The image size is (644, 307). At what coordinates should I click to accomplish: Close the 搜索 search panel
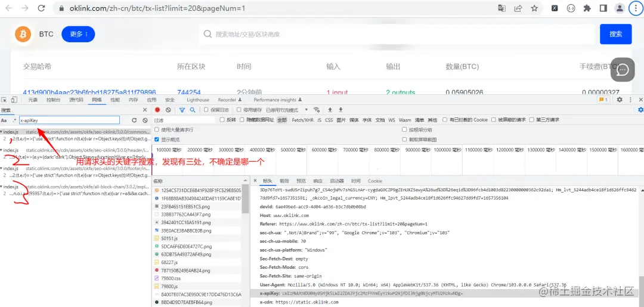[144, 110]
